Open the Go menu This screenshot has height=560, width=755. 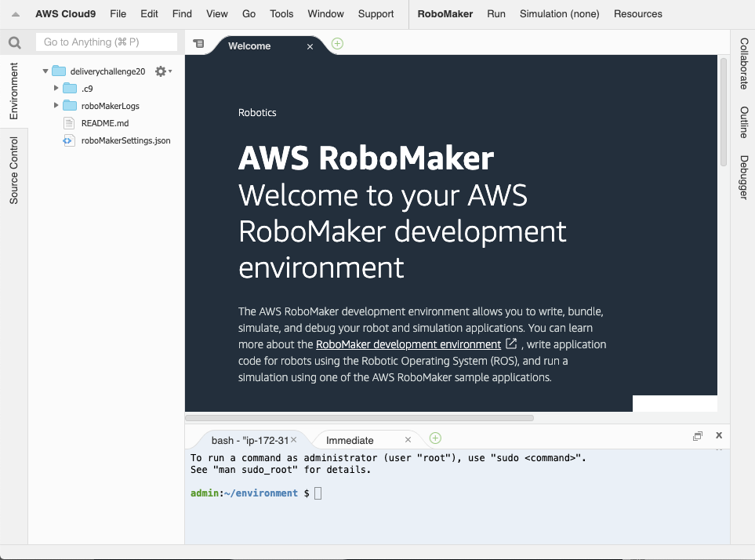point(249,14)
